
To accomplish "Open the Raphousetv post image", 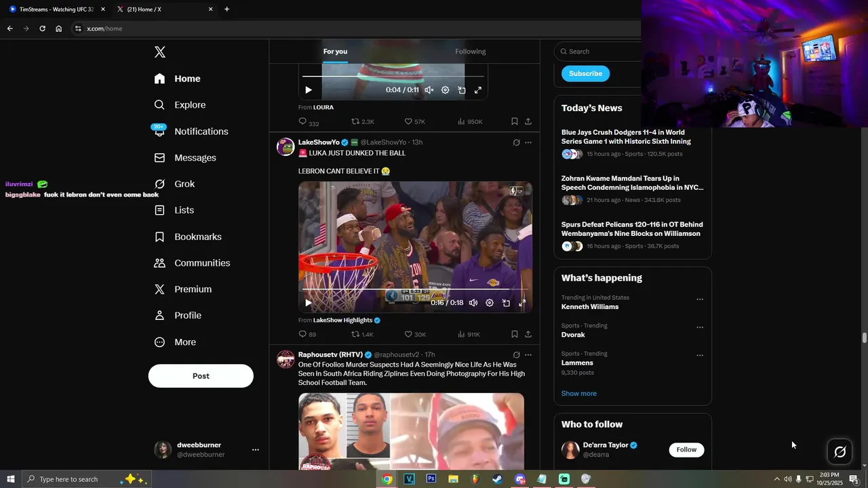I will 411,432.
